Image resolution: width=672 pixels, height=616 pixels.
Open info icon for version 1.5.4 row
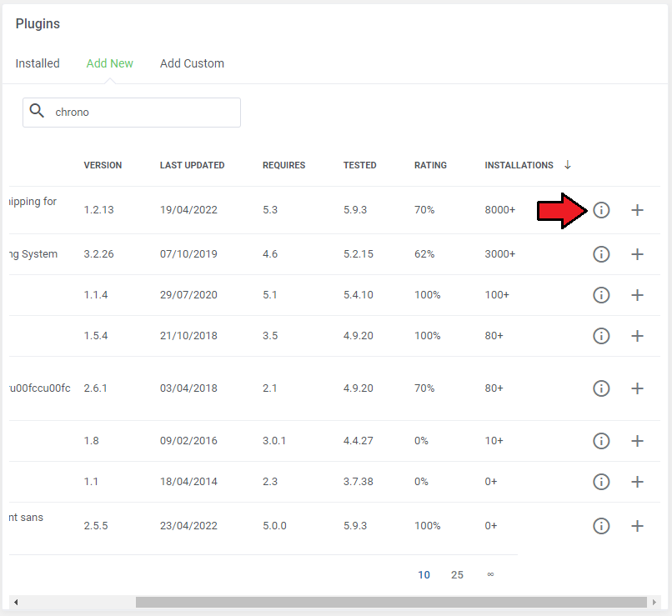pos(601,335)
